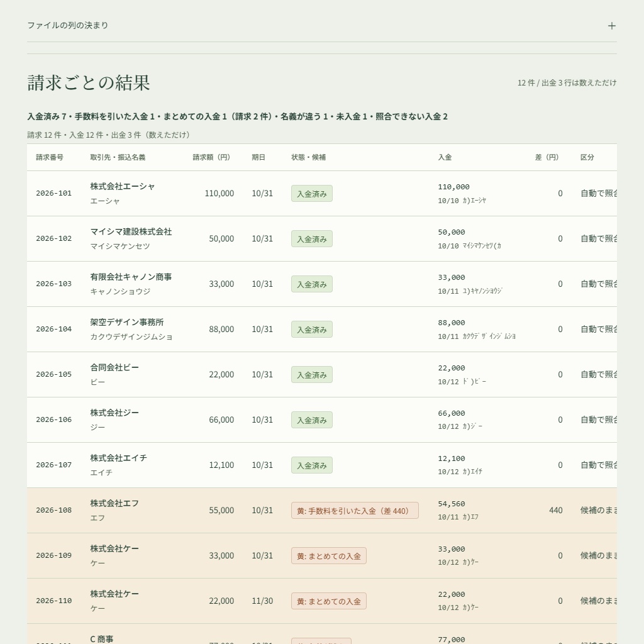Select client name 架空デザイン事務所
Image resolution: width=644 pixels, height=644 pixels.
[x=127, y=323]
